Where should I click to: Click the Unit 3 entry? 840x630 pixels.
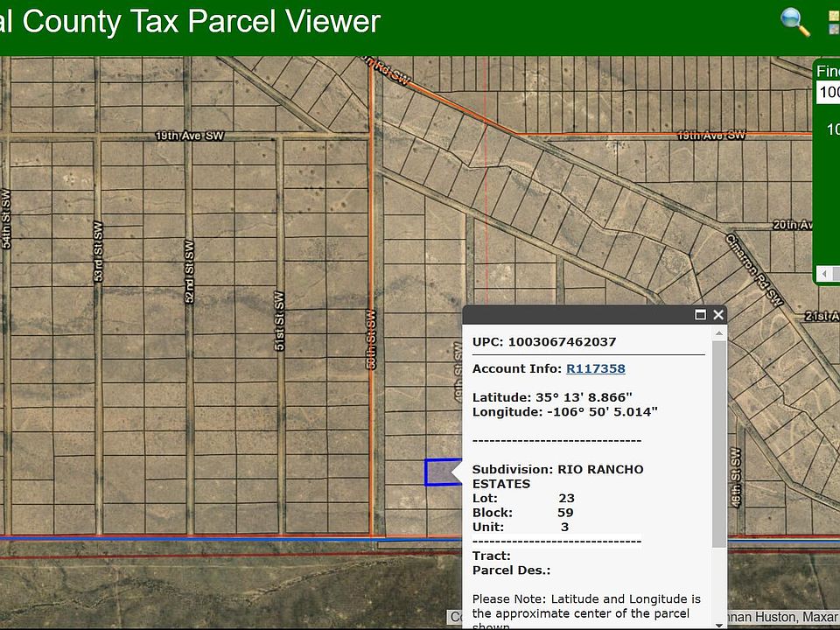pyautogui.click(x=520, y=527)
